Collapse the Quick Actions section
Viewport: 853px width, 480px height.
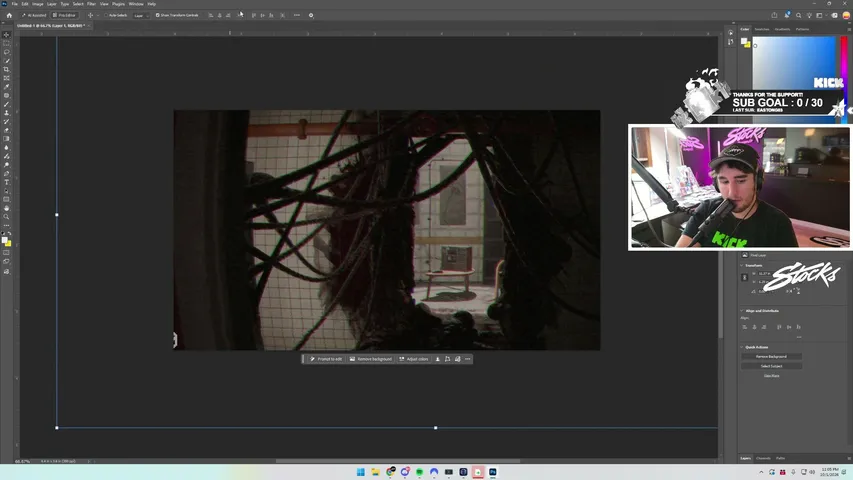[741, 347]
